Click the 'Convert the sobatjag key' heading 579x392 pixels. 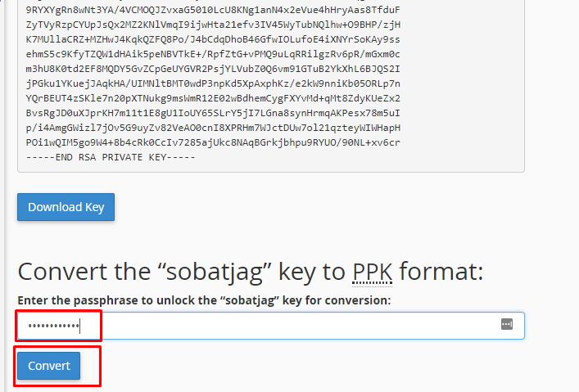[x=251, y=272]
